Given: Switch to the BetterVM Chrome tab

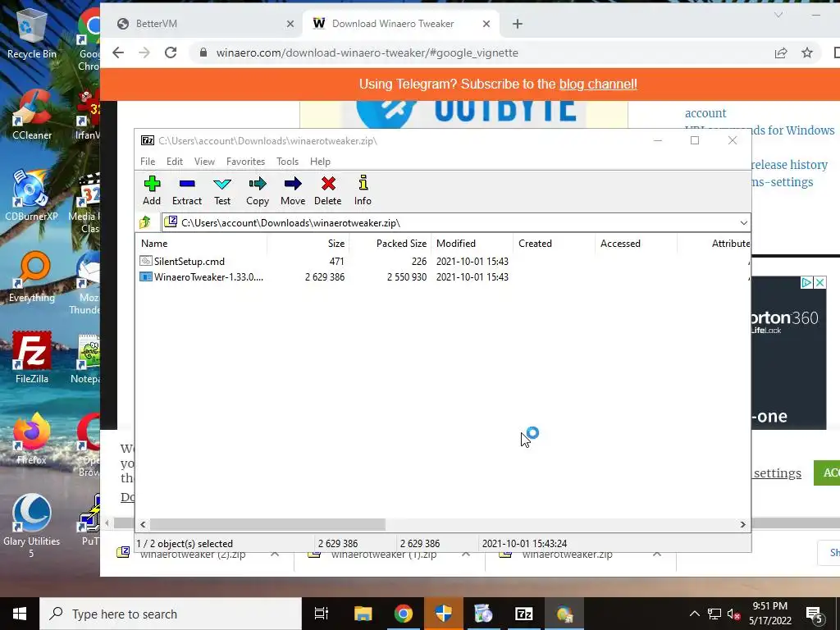Looking at the screenshot, I should (x=201, y=24).
